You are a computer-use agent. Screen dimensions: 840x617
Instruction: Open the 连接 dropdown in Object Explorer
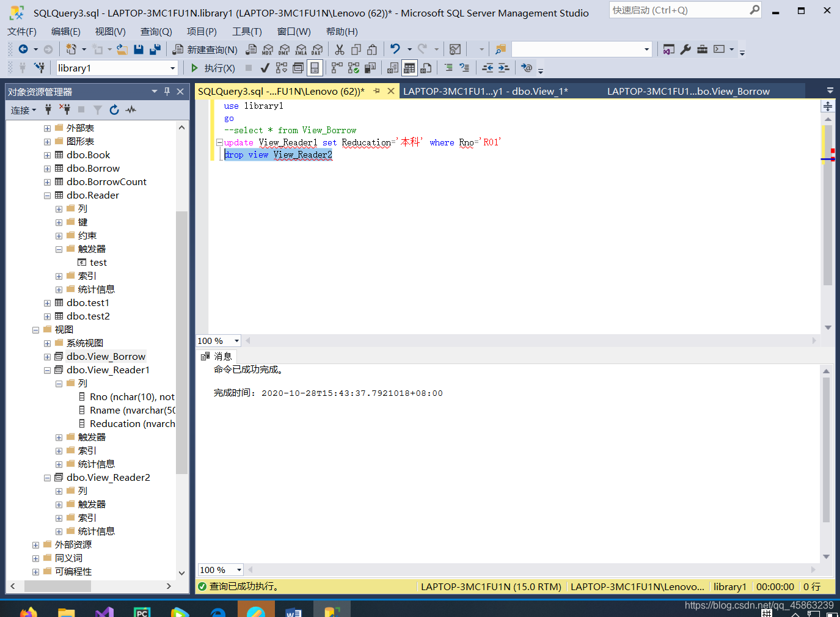pos(23,110)
